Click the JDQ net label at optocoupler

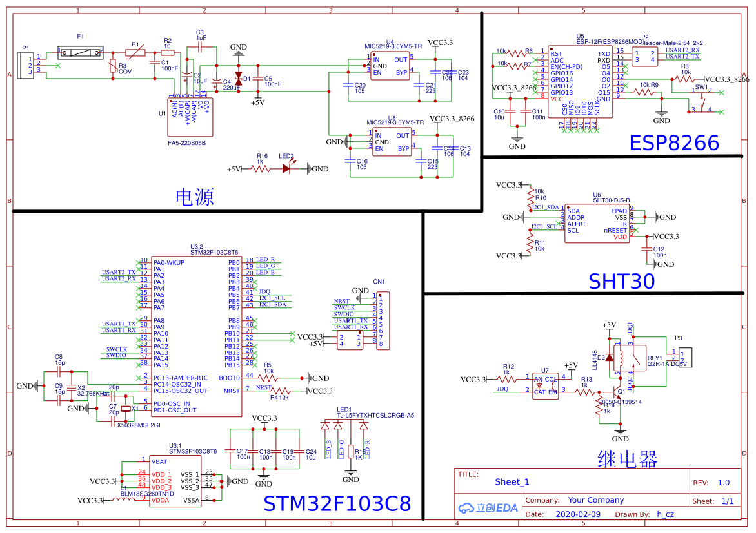[502, 389]
